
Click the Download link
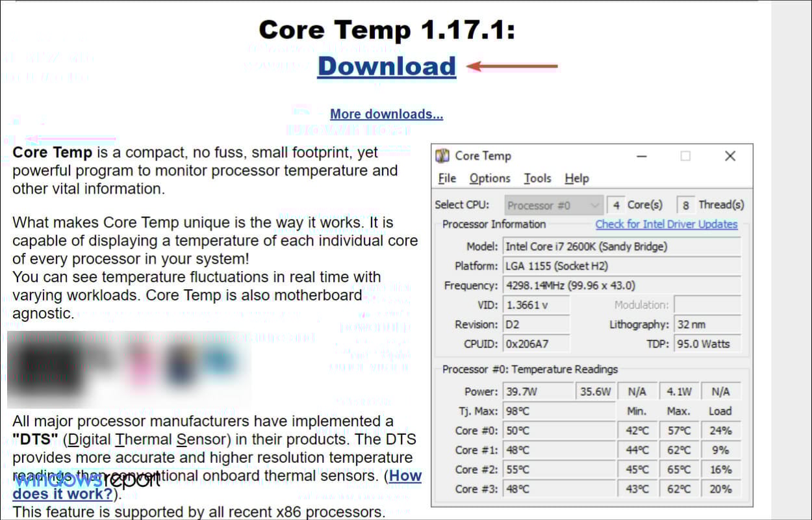tap(386, 66)
